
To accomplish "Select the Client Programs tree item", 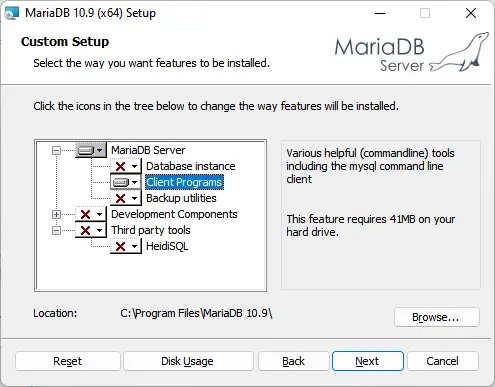I will click(x=184, y=182).
